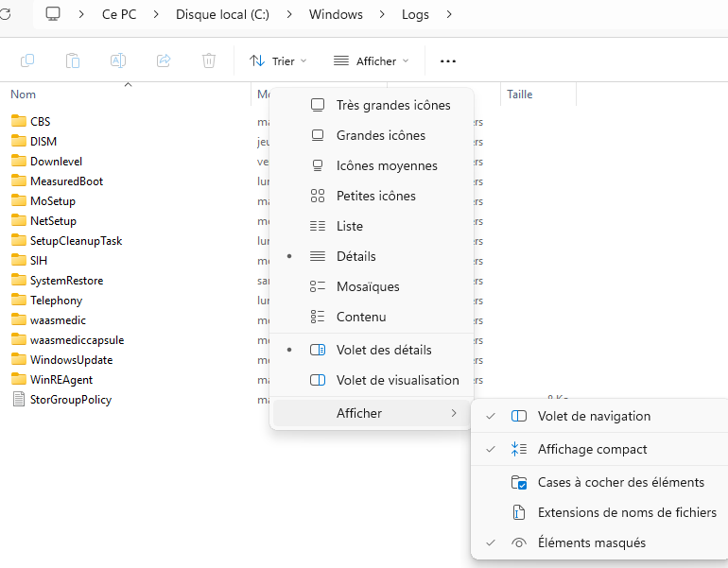Screen dimensions: 728x568
Task: Open the Trier sort dropdown
Action: (x=278, y=61)
